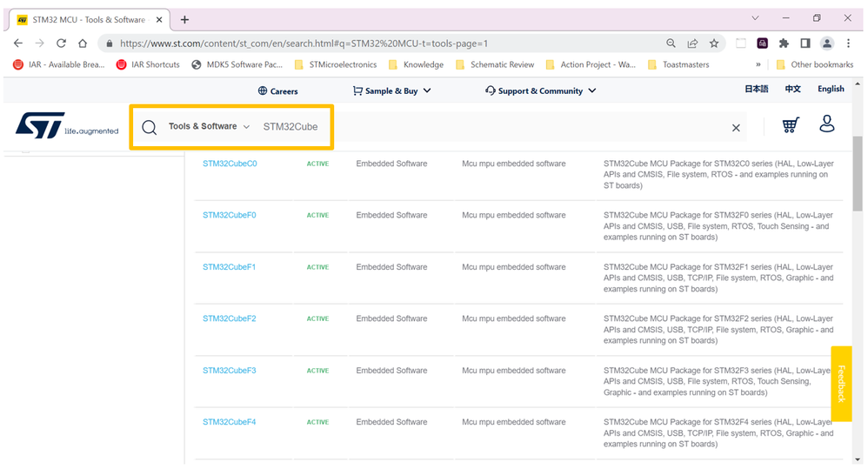Open the STM32CubeF0 product link
This screenshot has height=469, width=868.
click(230, 216)
